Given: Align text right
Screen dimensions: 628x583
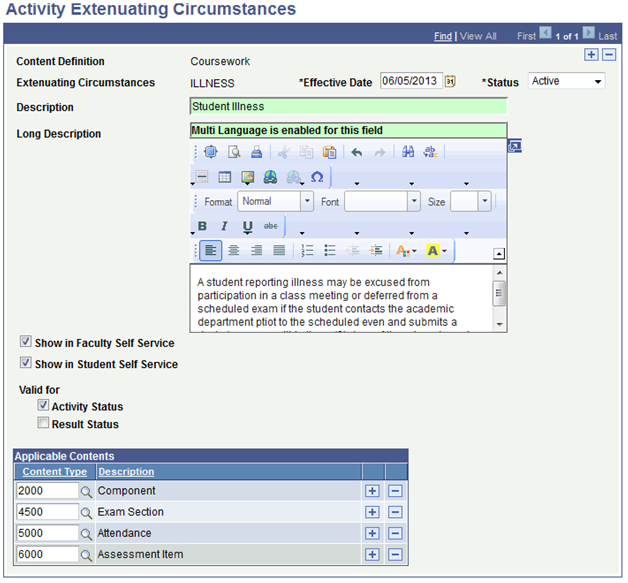Looking at the screenshot, I should (256, 251).
